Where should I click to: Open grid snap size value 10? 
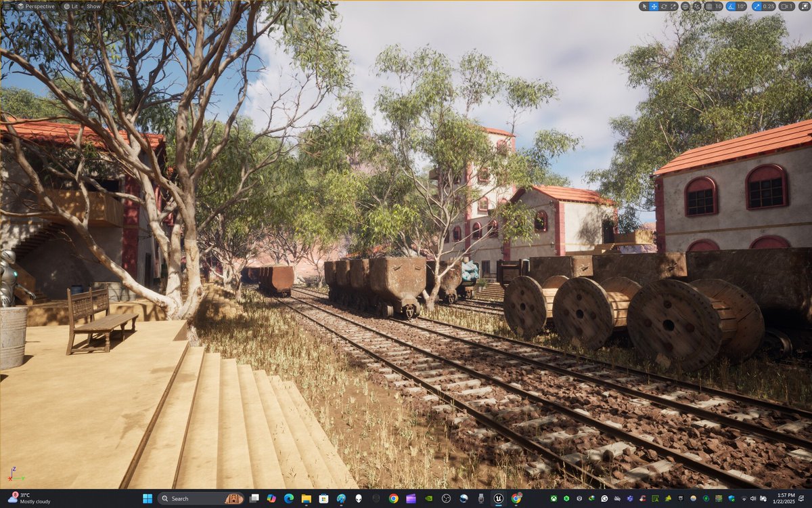pos(719,6)
